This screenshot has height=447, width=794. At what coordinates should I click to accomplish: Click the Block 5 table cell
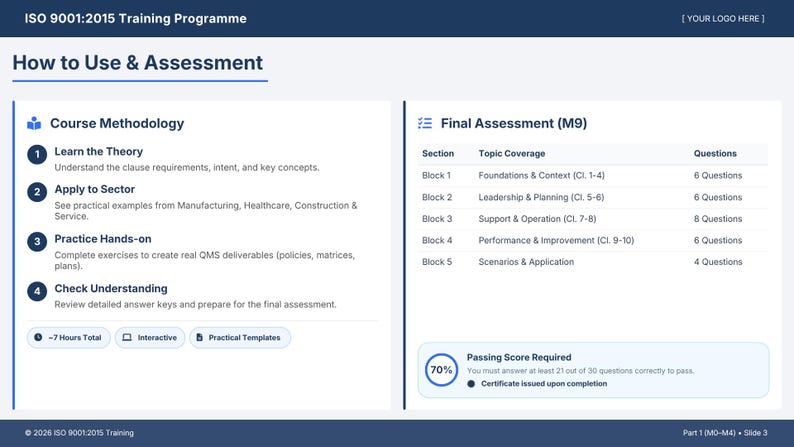pyautogui.click(x=437, y=262)
